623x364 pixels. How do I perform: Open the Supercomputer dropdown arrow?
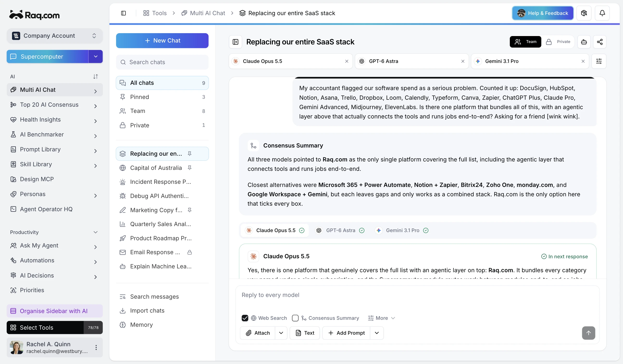pyautogui.click(x=96, y=57)
